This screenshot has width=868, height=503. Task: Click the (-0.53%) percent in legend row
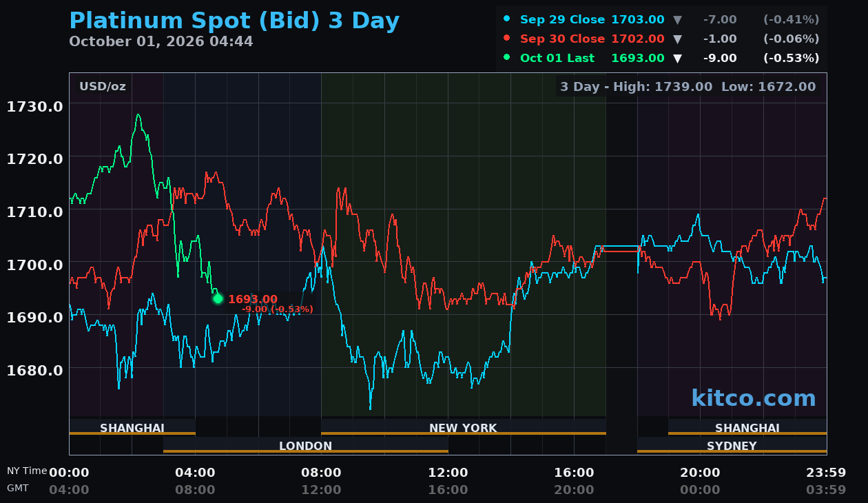click(x=791, y=59)
